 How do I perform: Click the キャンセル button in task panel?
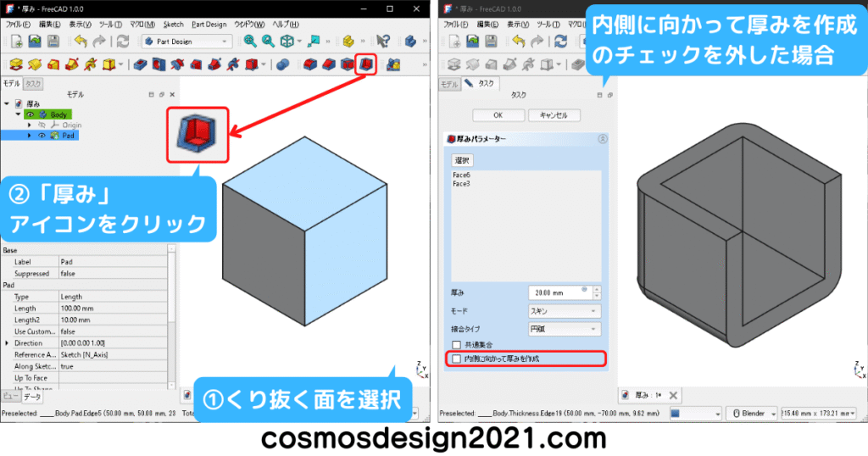pos(554,115)
